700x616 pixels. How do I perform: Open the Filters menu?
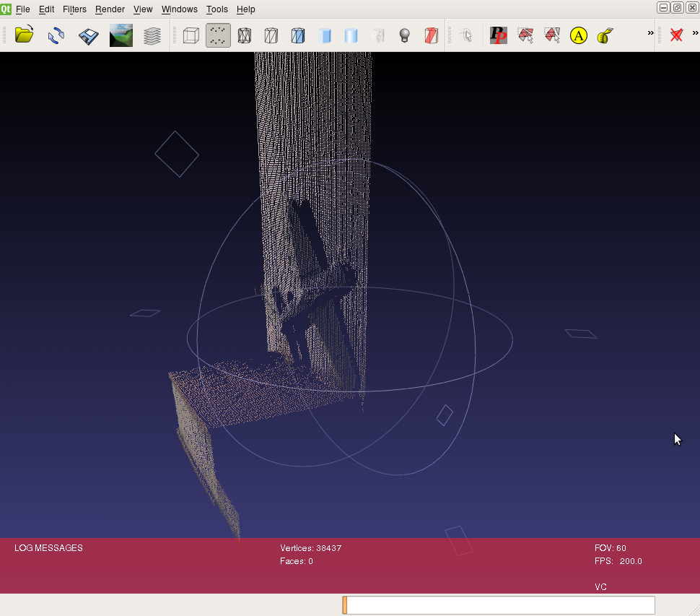point(74,9)
